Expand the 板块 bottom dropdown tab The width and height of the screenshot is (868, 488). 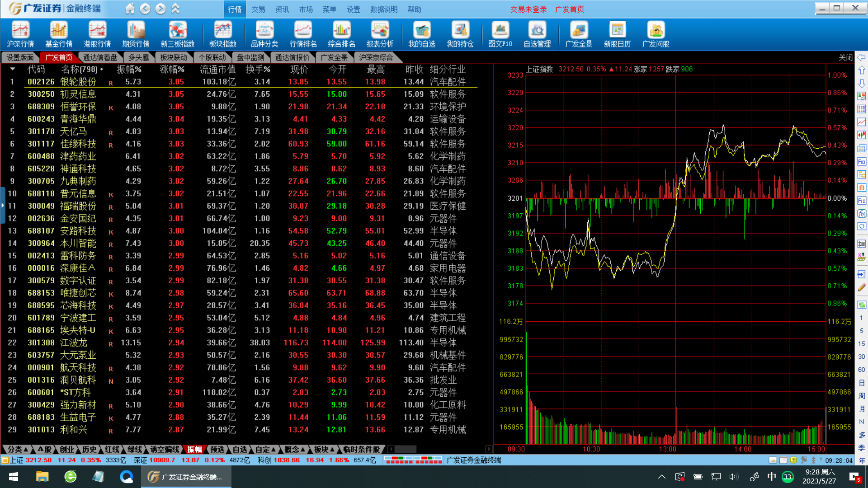(x=324, y=449)
